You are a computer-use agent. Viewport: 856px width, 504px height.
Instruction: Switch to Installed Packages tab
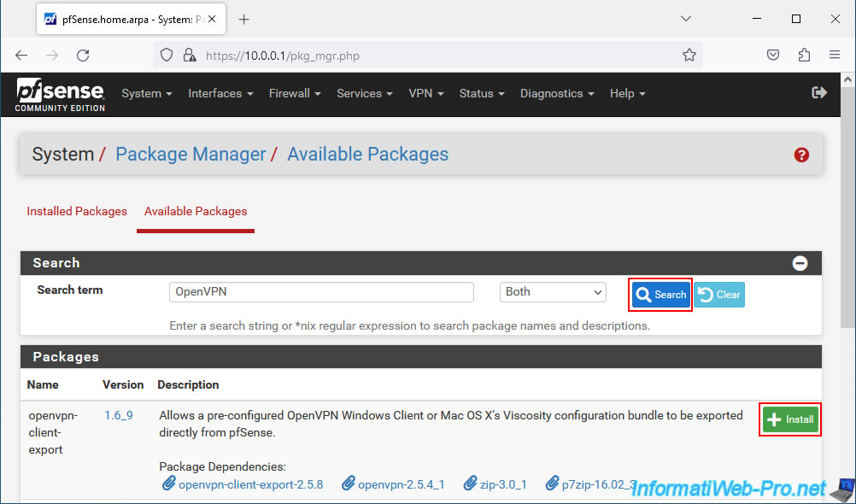click(77, 212)
